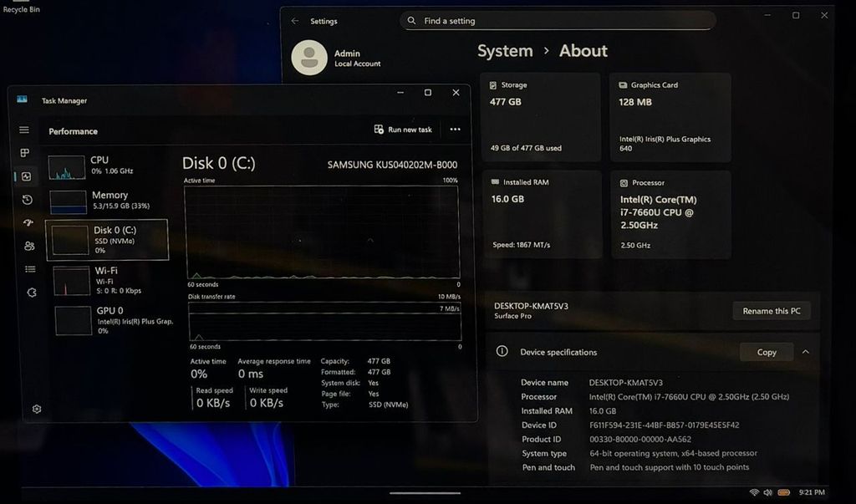Screen dimensions: 856x504
Task: Collapse the Device specifications section
Action: click(805, 352)
